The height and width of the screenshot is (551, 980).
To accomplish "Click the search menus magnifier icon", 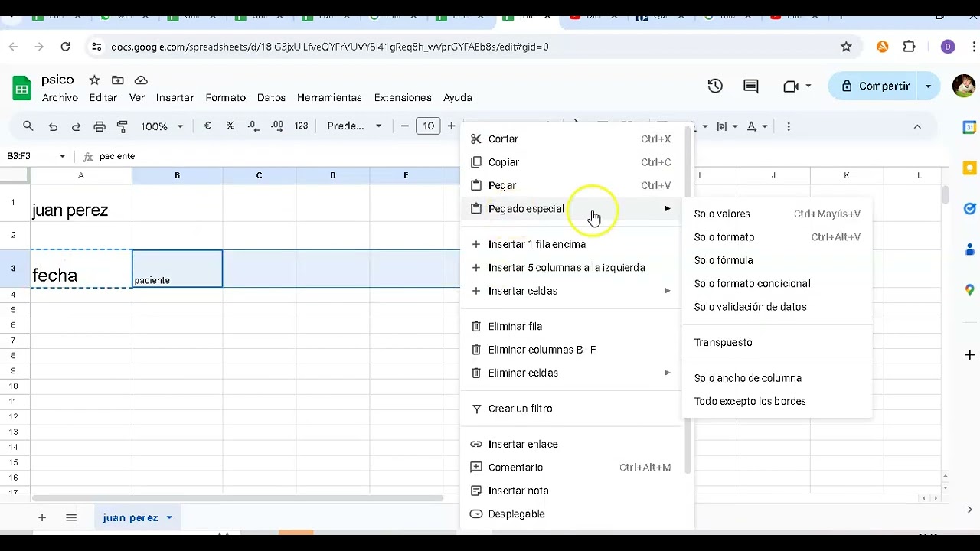I will (28, 126).
